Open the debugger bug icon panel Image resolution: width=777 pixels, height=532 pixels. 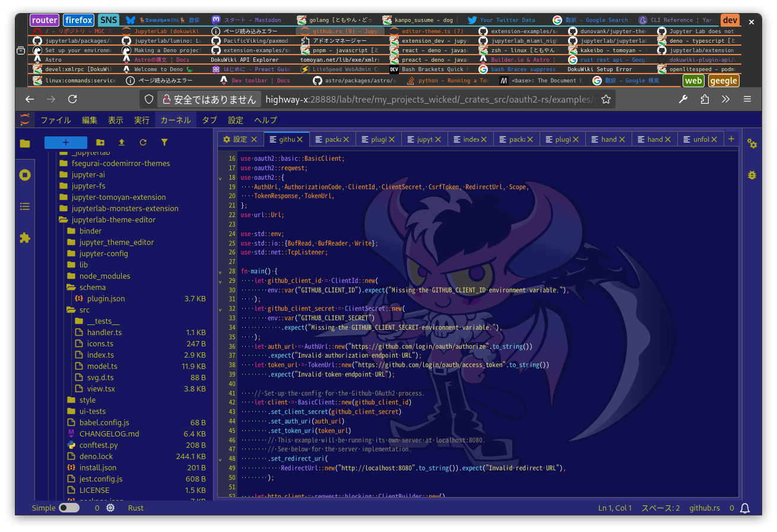point(752,175)
